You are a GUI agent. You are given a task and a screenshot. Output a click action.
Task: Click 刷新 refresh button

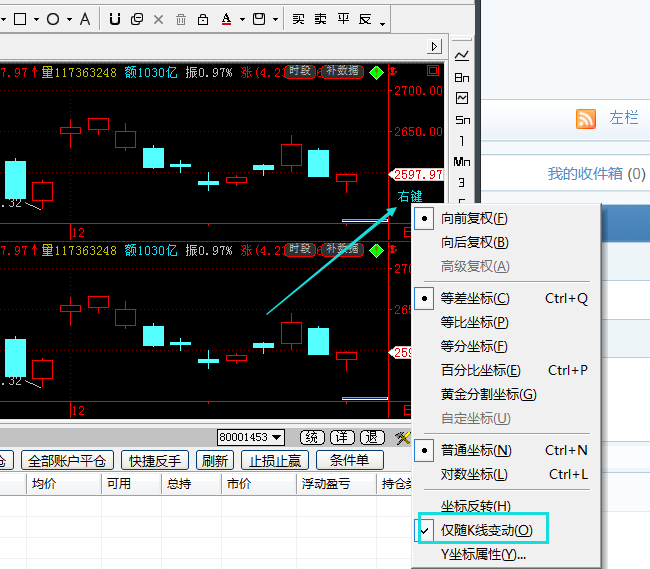point(215,460)
